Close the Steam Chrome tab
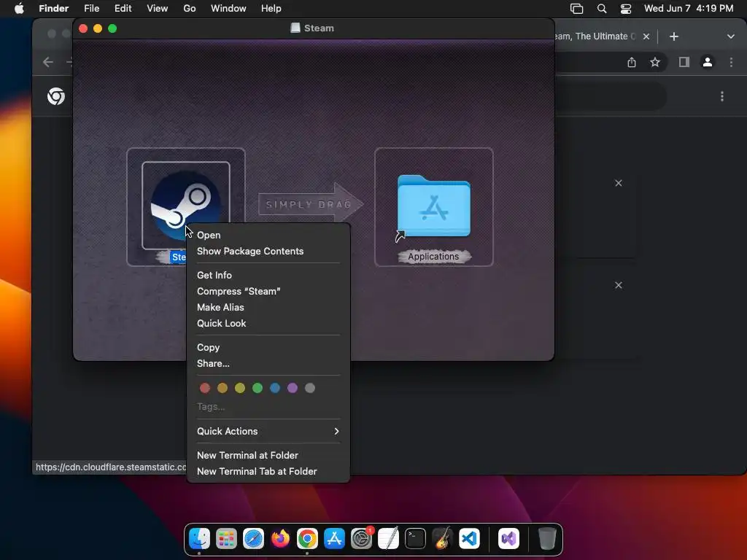 point(646,36)
